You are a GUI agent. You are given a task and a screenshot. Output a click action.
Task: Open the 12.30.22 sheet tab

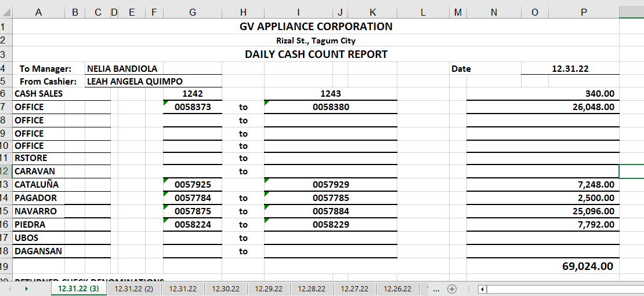pos(225,289)
